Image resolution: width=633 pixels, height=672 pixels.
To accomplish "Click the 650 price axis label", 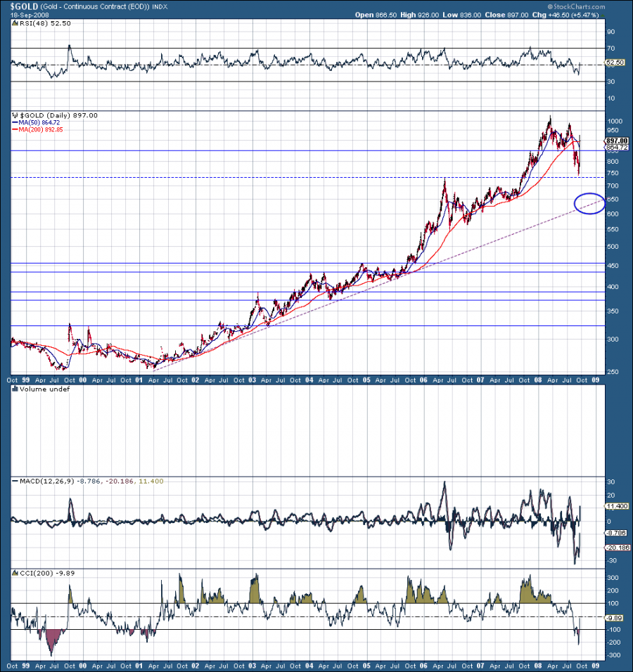I will click(x=613, y=200).
